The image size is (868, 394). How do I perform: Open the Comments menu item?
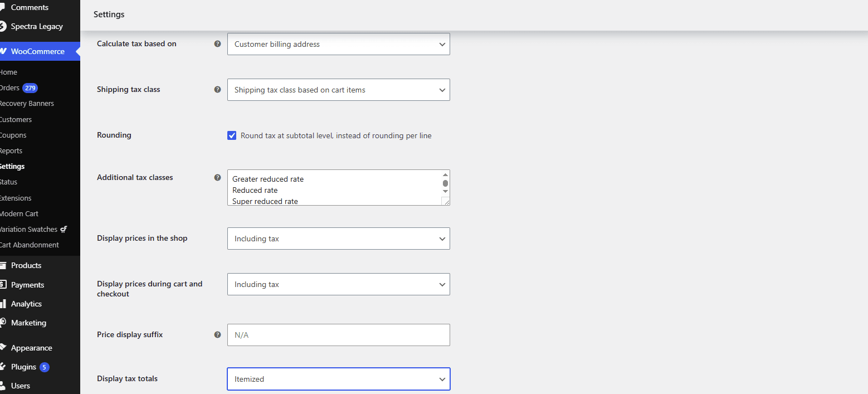[x=30, y=7]
